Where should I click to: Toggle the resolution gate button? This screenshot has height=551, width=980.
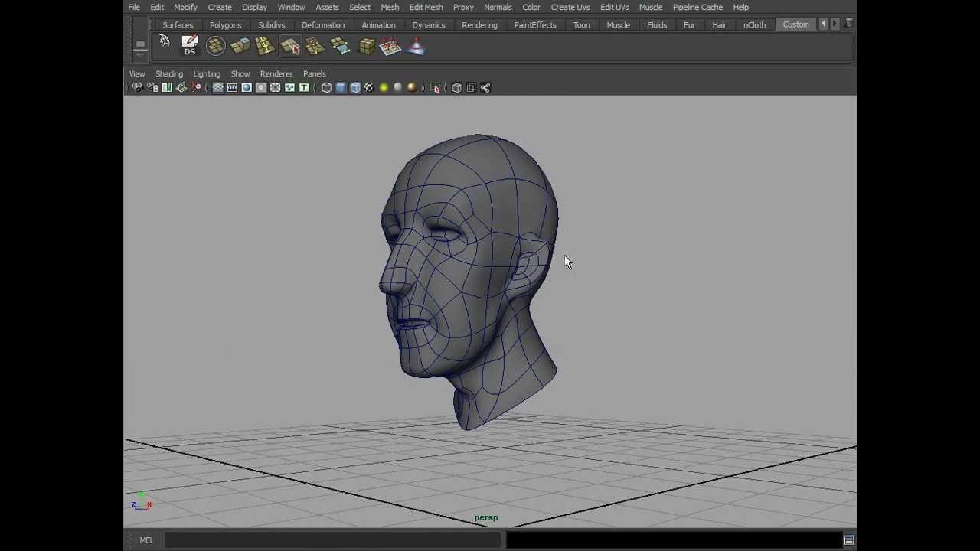coord(247,88)
